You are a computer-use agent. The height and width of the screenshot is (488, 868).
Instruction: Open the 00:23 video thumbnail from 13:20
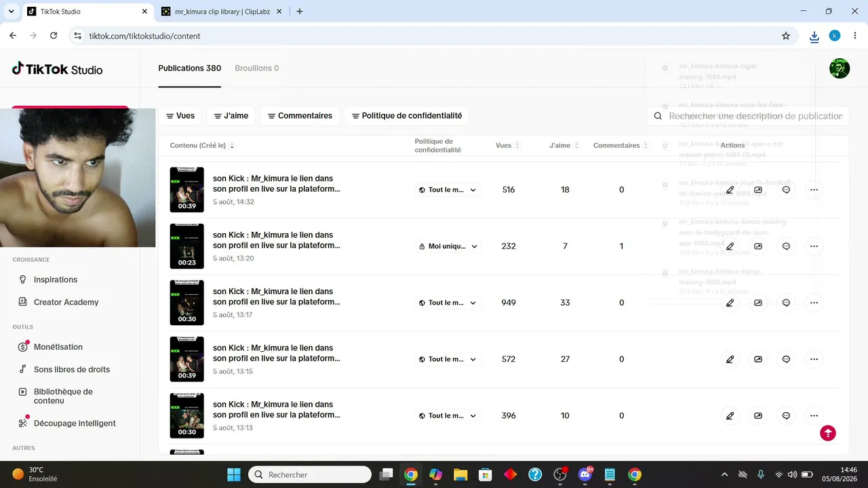click(x=187, y=246)
